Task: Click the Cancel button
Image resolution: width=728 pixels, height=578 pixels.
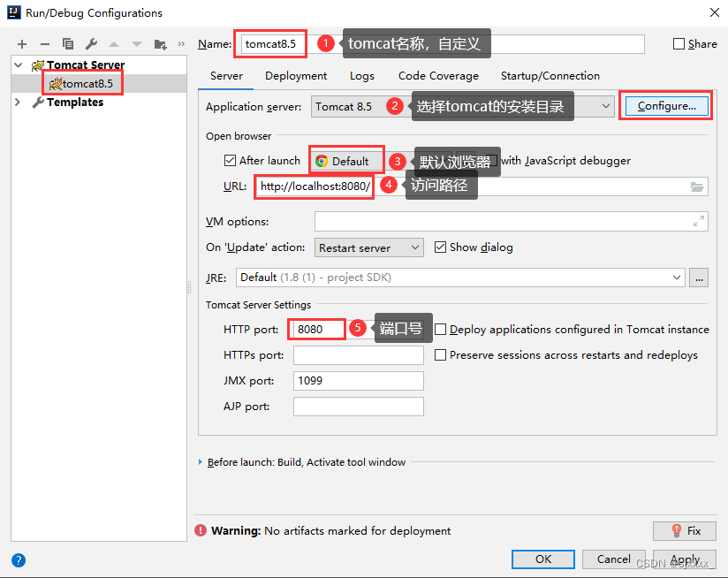Action: pos(613,559)
